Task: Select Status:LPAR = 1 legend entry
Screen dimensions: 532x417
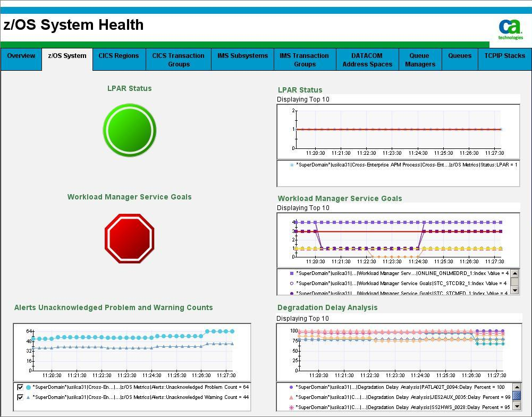Action: [407, 165]
